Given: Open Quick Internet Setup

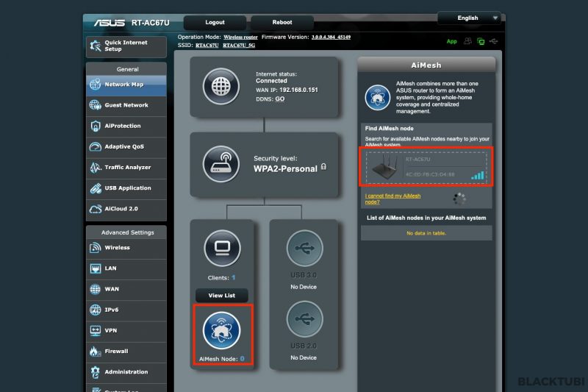Looking at the screenshot, I should coord(126,46).
